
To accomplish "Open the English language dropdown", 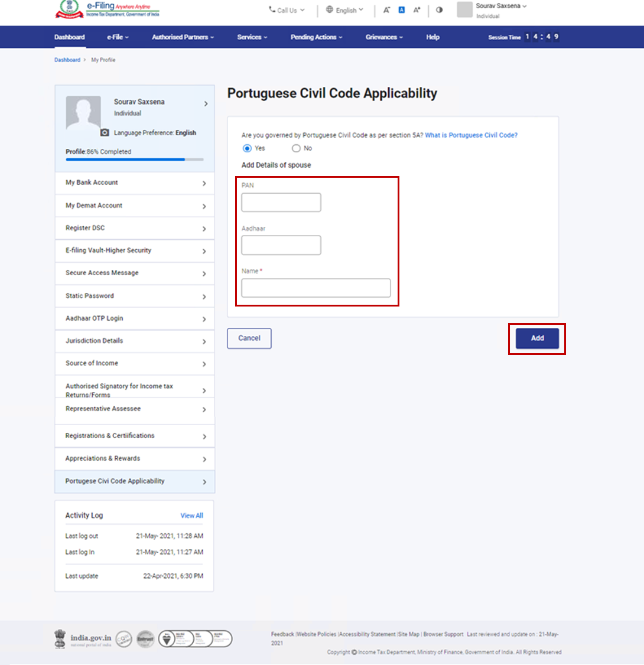I will click(345, 10).
